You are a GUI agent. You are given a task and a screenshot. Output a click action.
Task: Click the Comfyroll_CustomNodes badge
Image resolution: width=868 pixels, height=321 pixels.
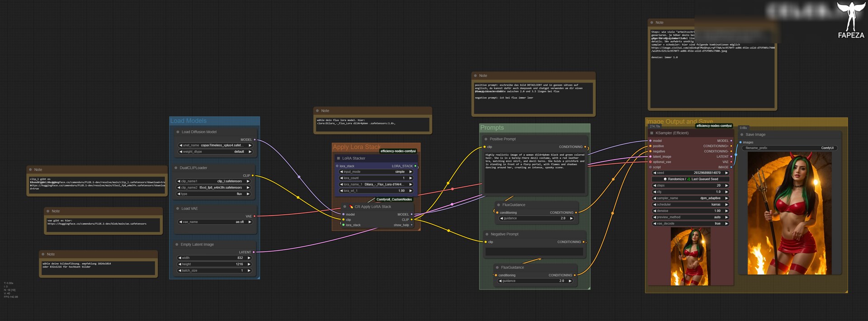pos(394,199)
